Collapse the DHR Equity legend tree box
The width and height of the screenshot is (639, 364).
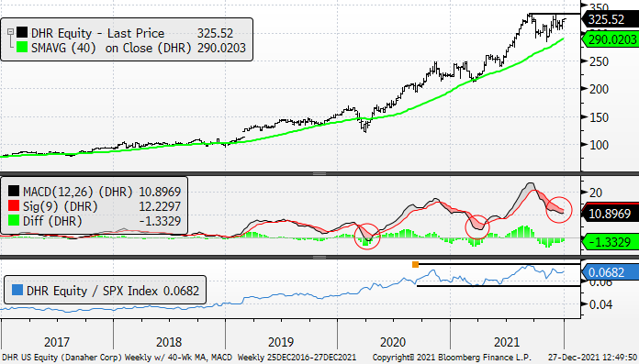click(11, 32)
